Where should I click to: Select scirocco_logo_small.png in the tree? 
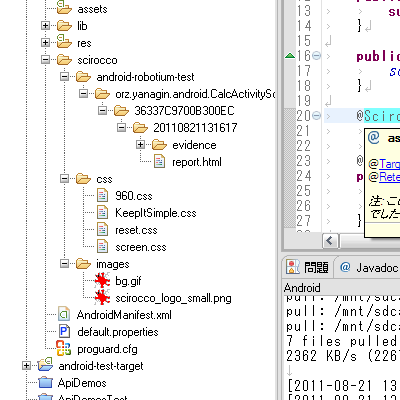tap(173, 298)
